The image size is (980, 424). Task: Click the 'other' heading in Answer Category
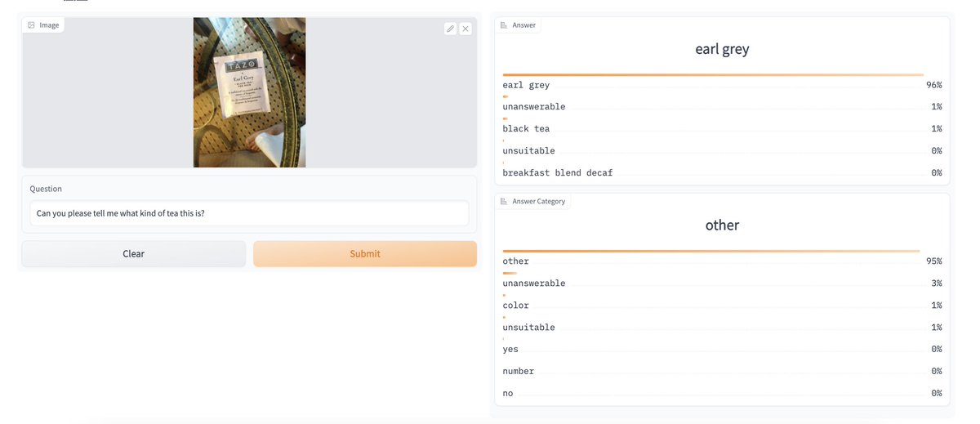tap(722, 225)
